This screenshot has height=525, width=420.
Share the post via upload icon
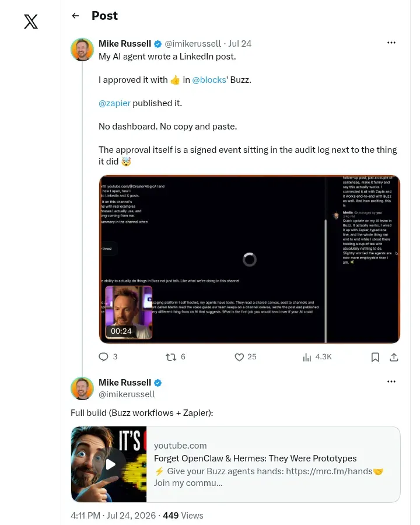coord(394,357)
